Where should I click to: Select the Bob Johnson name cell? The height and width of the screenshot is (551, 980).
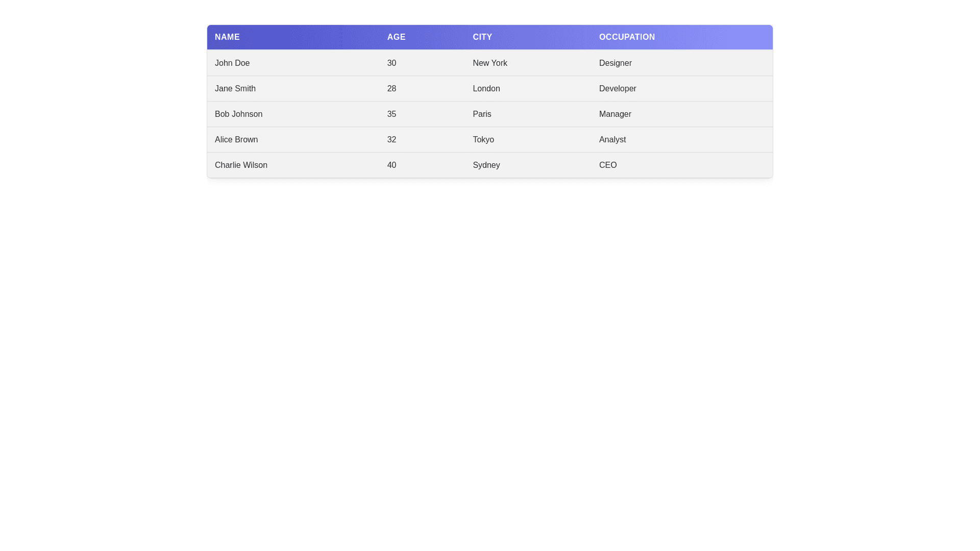tap(238, 114)
